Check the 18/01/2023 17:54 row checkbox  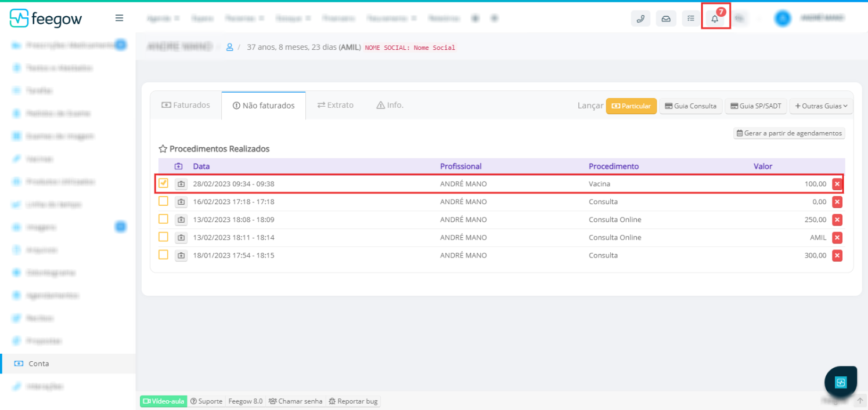click(x=163, y=255)
